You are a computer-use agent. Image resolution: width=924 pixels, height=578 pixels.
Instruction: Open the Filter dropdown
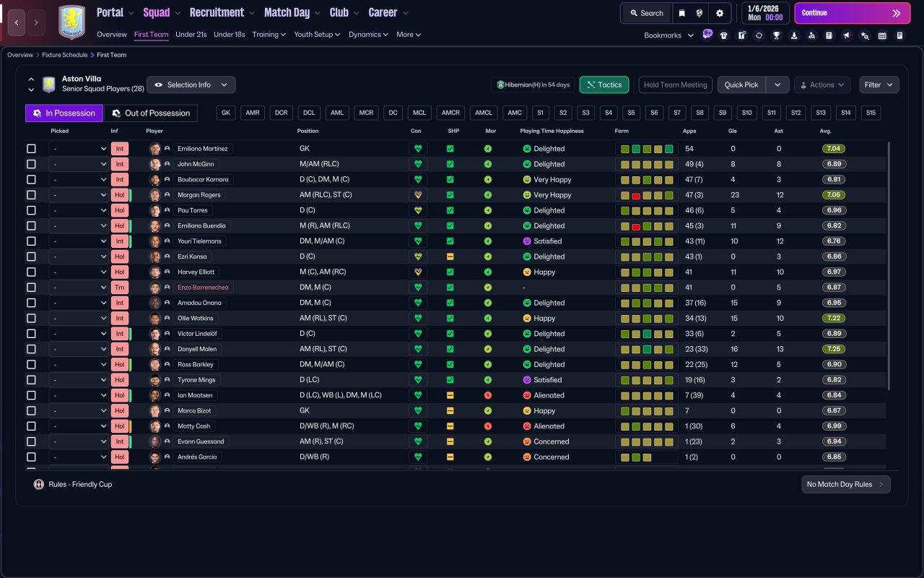pos(879,85)
